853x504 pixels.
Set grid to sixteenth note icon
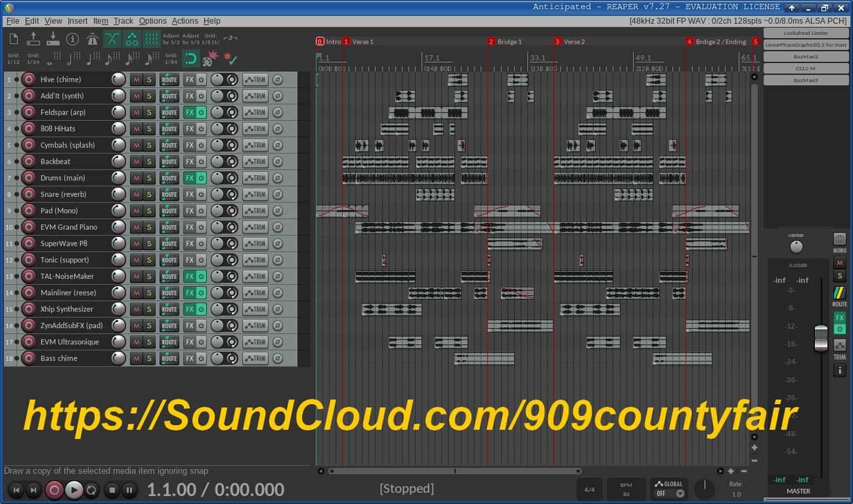[x=131, y=59]
